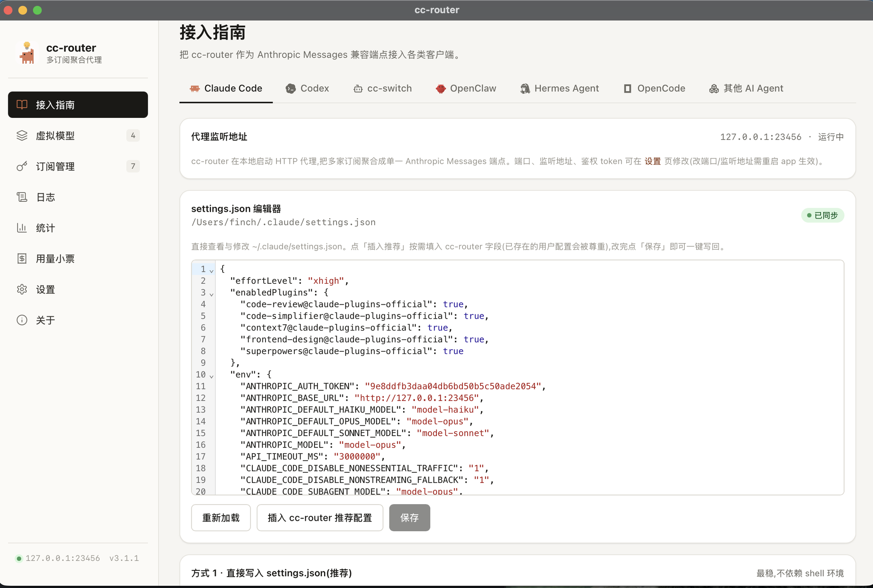Click 插入 cc-router 推荐配置 button

(x=320, y=518)
